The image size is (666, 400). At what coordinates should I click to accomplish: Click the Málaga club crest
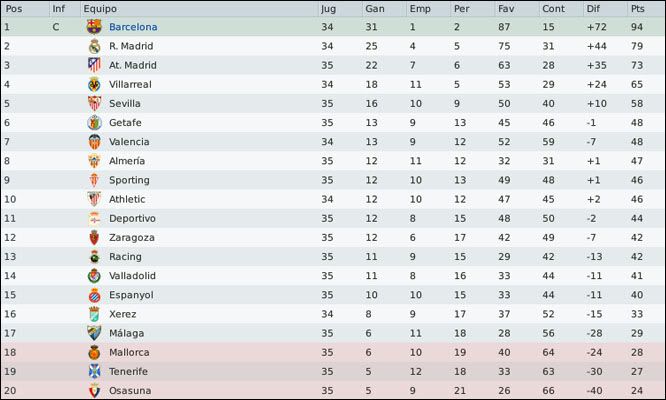(x=94, y=333)
